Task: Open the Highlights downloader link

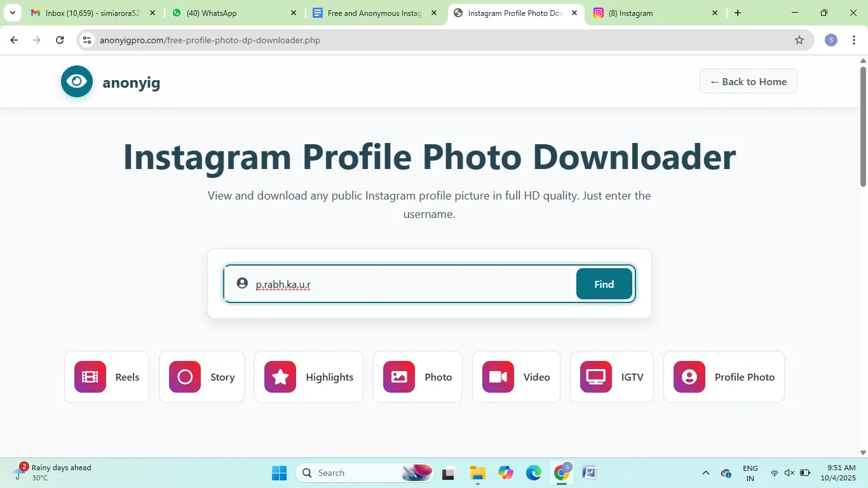Action: [x=309, y=377]
